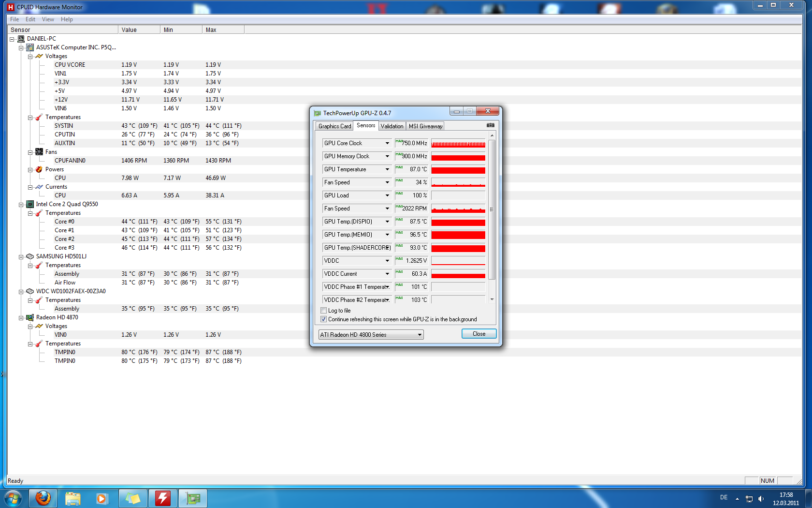This screenshot has height=508, width=812.
Task: Click the Radeon HD 4870 card icon
Action: tap(30, 317)
